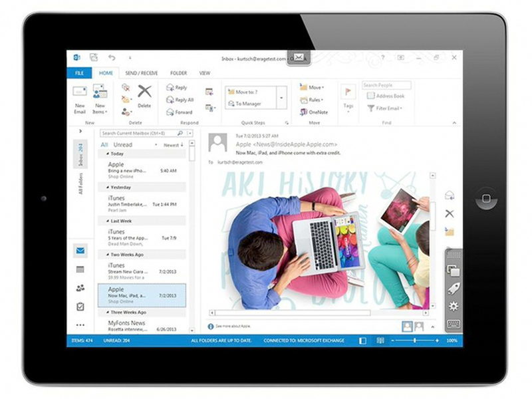This screenshot has height=399, width=532.
Task: Open the FOLDER ribbon tab
Action: pyautogui.click(x=178, y=73)
